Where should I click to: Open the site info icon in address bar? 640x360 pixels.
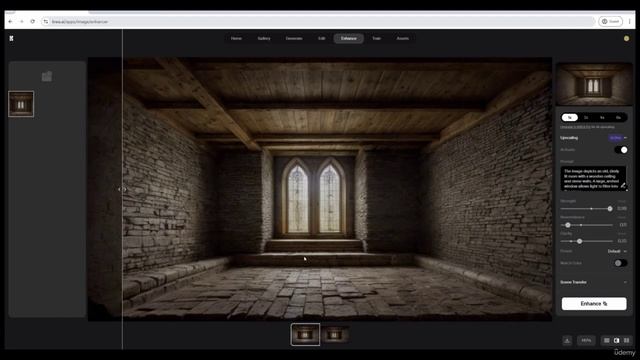tap(46, 21)
